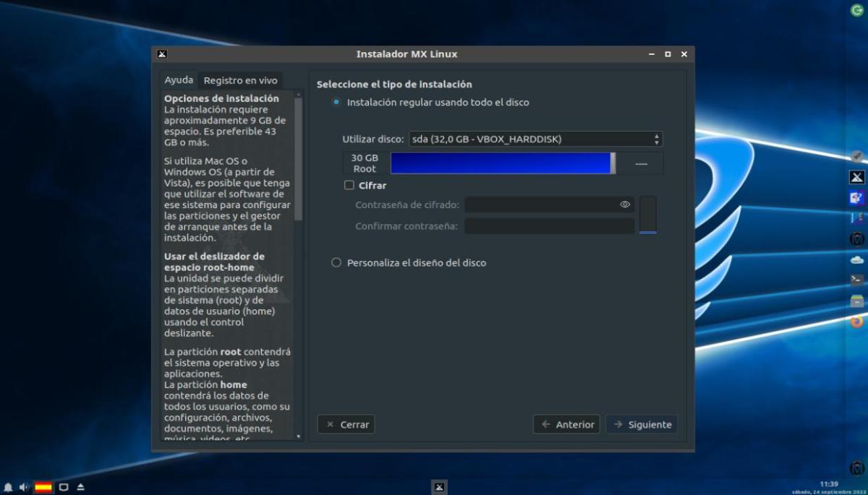Click the root-home partition slider handle
Viewport: 868px width, 495px height.
[613, 163]
